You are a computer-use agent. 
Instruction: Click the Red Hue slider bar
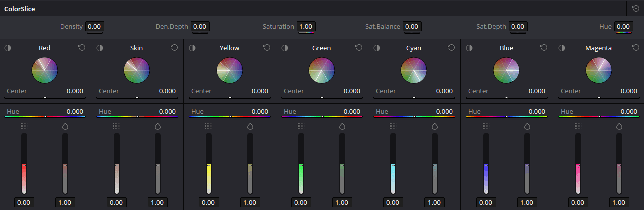pos(45,116)
